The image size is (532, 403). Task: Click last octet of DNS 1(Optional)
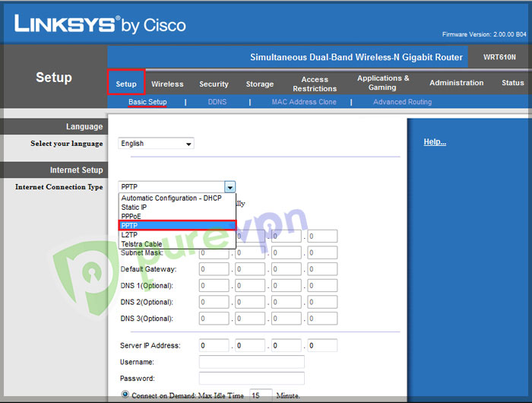click(x=322, y=286)
